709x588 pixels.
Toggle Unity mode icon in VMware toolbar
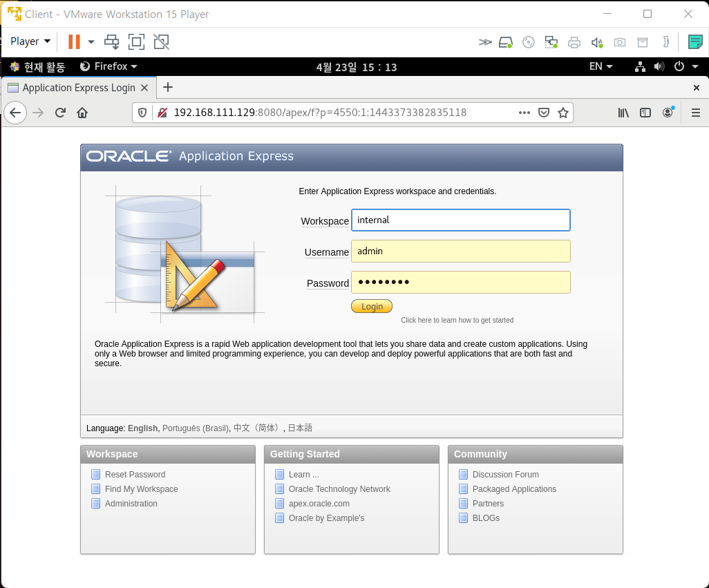(x=162, y=41)
